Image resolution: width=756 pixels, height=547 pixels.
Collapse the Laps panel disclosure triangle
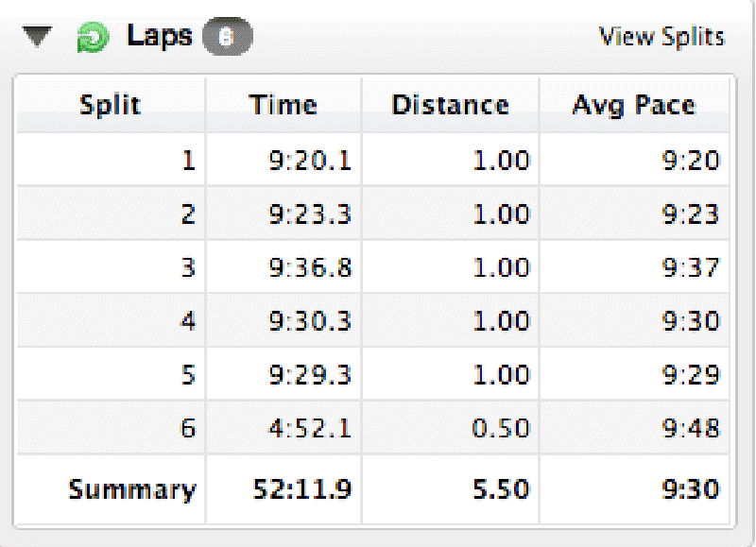[38, 38]
